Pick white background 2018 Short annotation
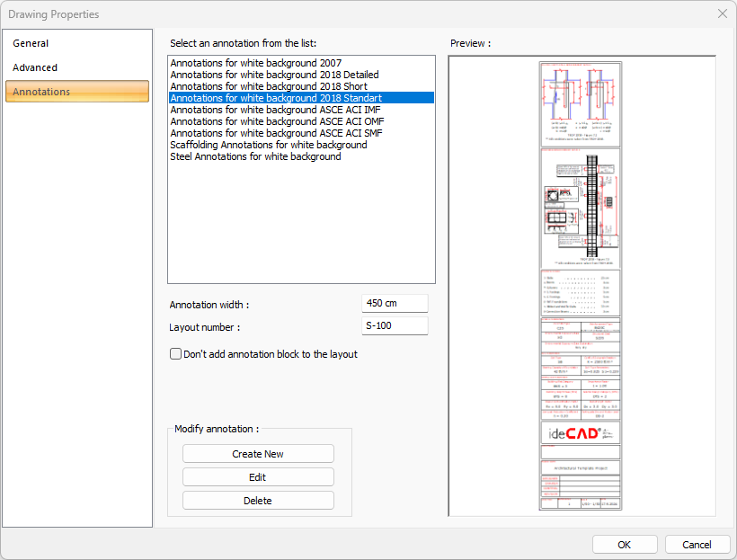 tap(269, 86)
